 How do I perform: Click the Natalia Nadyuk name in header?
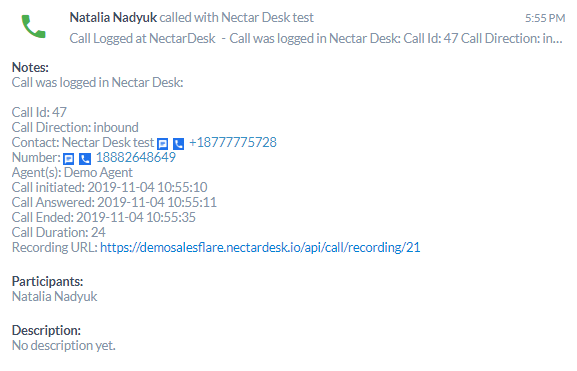113,17
